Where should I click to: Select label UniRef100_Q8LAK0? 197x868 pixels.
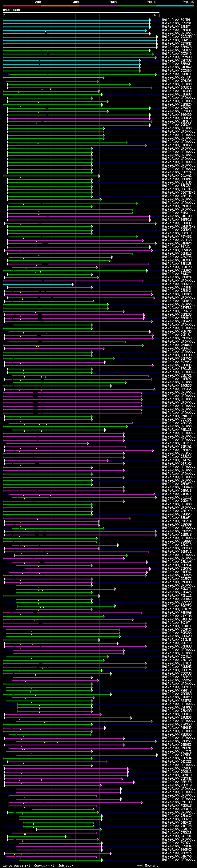click(177, 815)
